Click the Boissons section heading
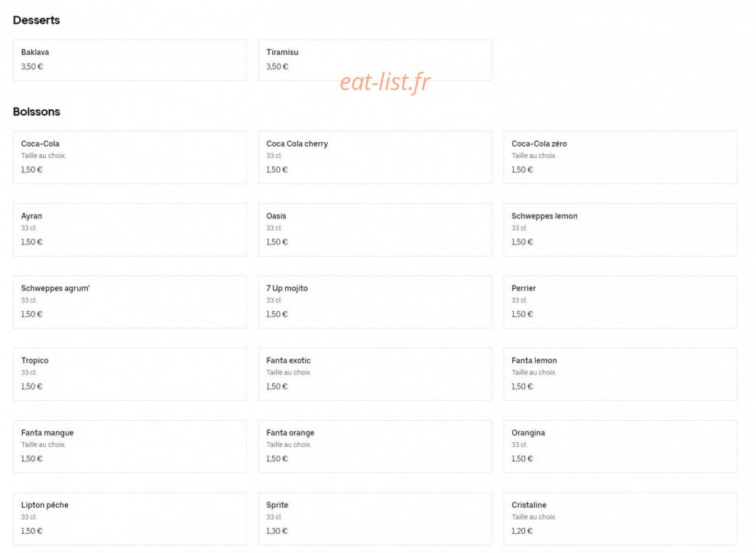Viewport: 756px width, 553px height. (x=37, y=112)
